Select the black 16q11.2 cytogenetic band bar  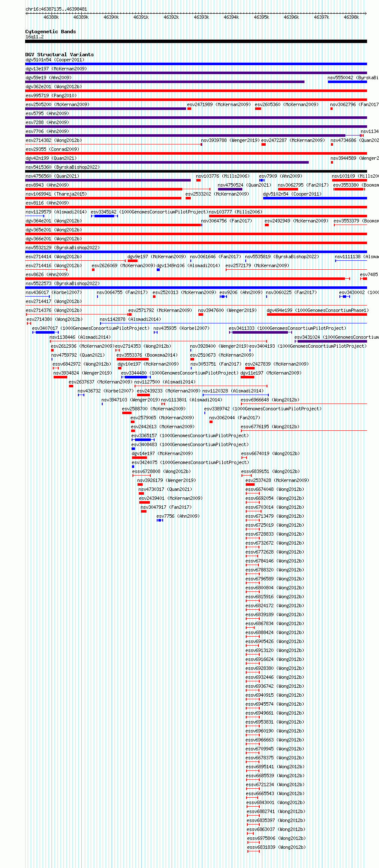tap(196, 41)
